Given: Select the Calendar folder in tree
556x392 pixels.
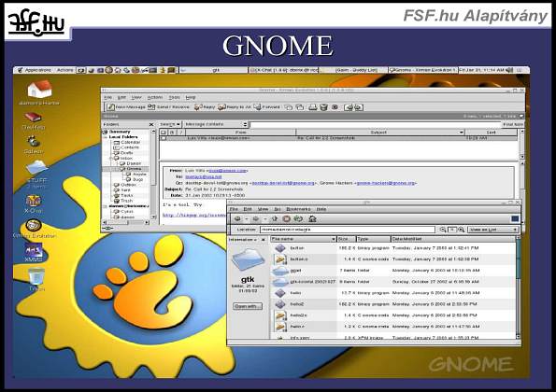Looking at the screenshot, I should 126,142.
